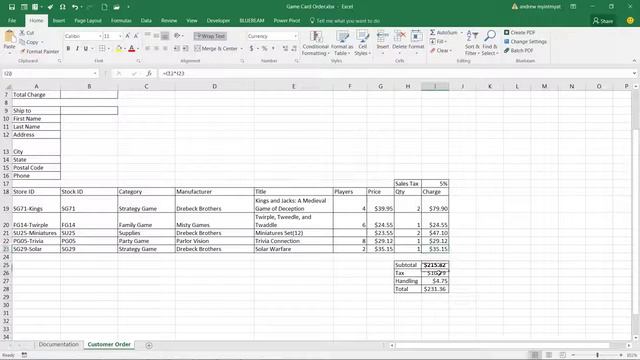640x360 pixels.
Task: Click the Share button
Action: [603, 21]
